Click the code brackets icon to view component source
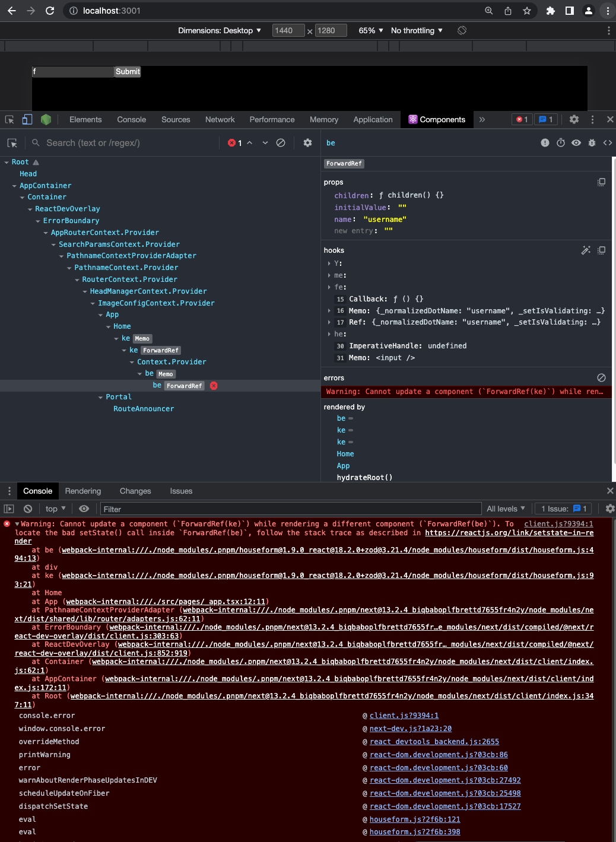 point(607,142)
